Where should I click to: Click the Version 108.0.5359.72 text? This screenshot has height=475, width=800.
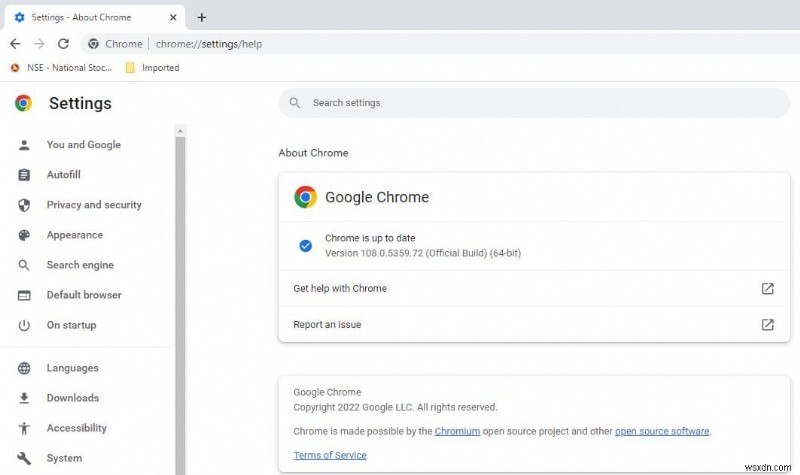tap(423, 253)
